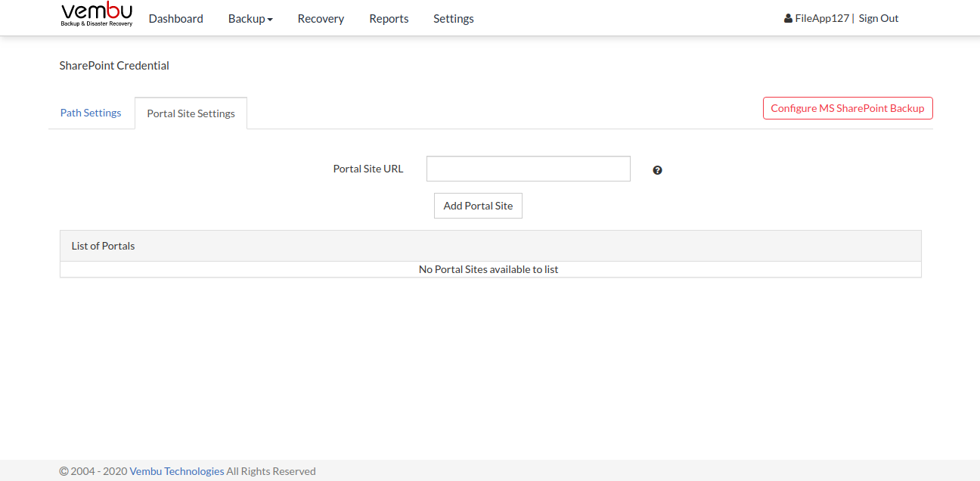Click the FileApp127 username
Viewport: 980px width, 481px height.
pos(822,18)
